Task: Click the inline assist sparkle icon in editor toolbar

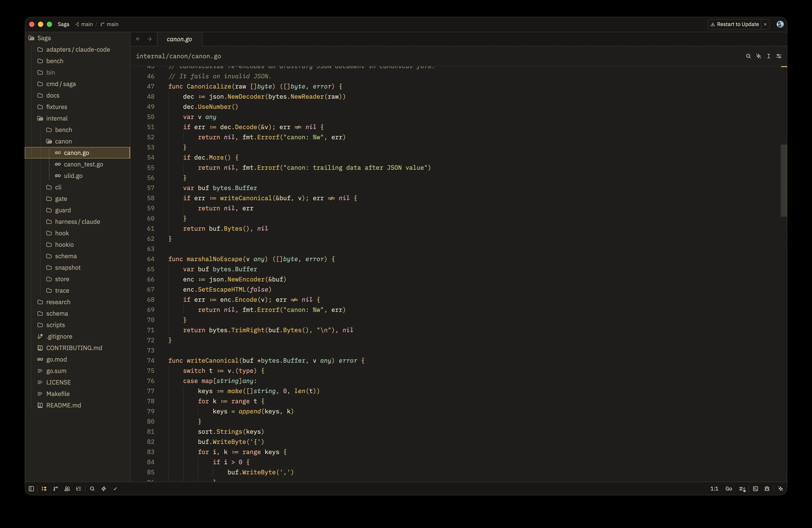Action: pyautogui.click(x=759, y=56)
